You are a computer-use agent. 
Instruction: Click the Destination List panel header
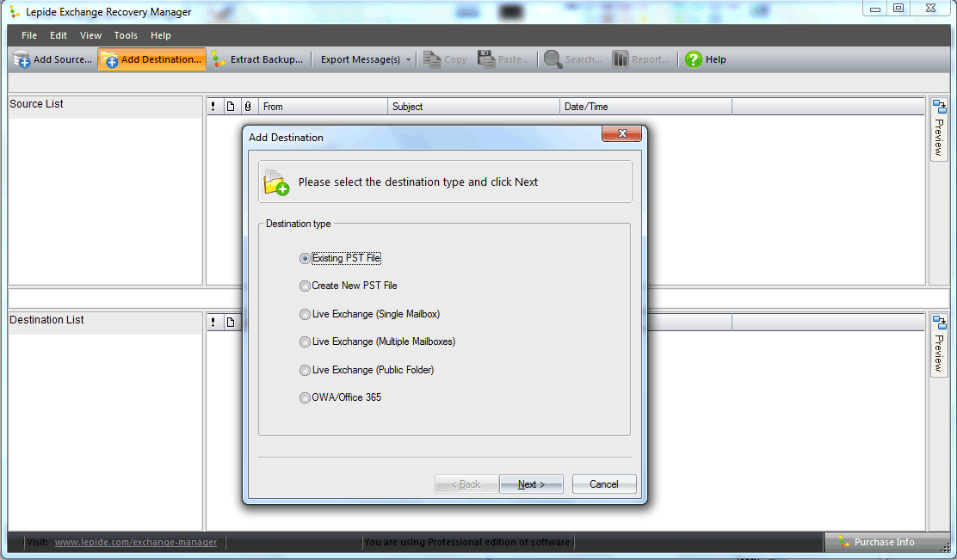pyautogui.click(x=105, y=321)
